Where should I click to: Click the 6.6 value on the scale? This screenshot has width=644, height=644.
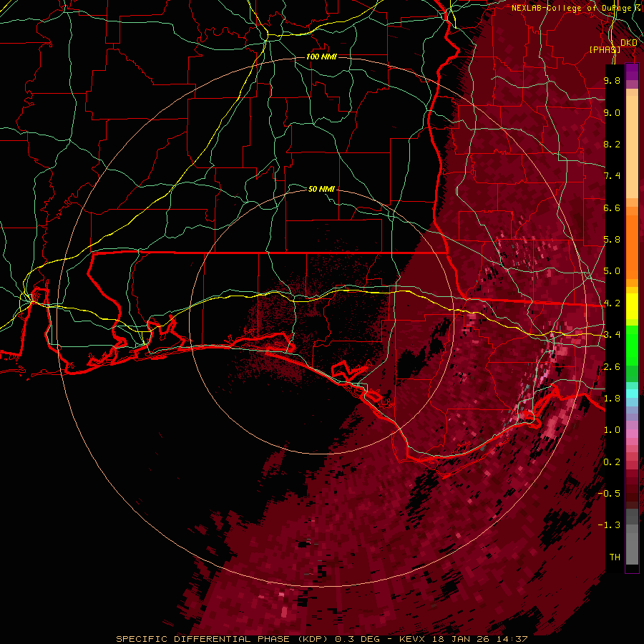[612, 208]
